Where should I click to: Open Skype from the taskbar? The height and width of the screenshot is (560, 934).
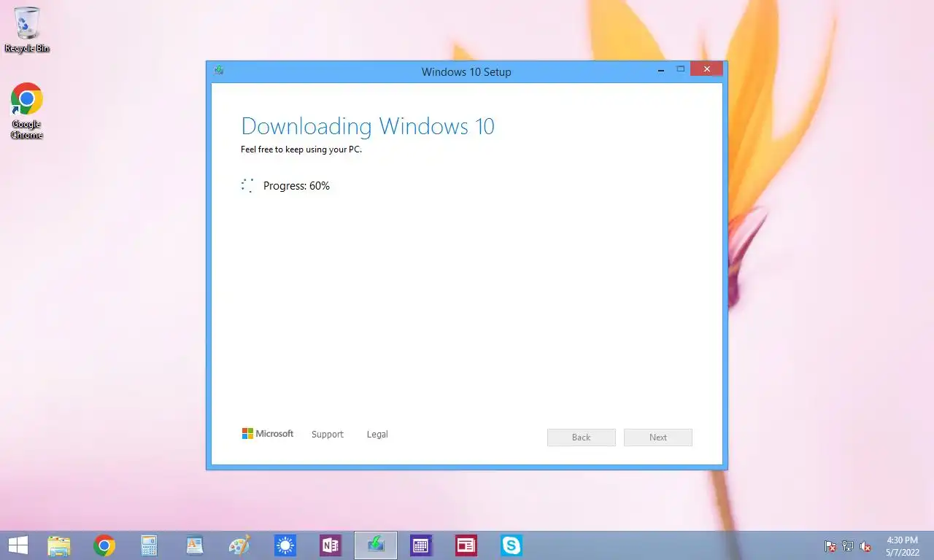(512, 545)
